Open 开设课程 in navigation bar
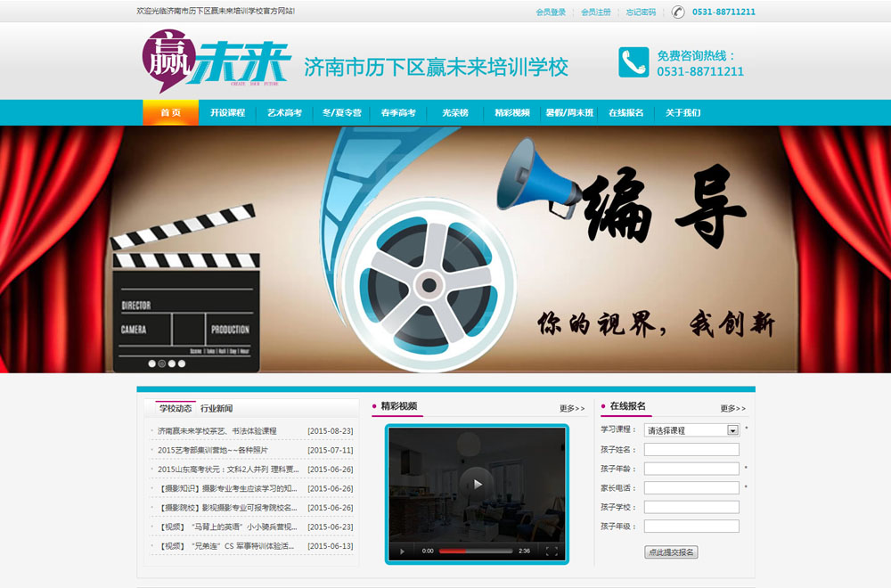This screenshot has width=891, height=588. (x=227, y=113)
